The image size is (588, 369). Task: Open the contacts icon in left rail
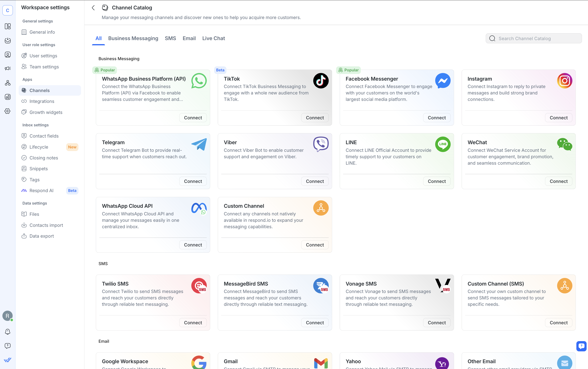pyautogui.click(x=8, y=54)
